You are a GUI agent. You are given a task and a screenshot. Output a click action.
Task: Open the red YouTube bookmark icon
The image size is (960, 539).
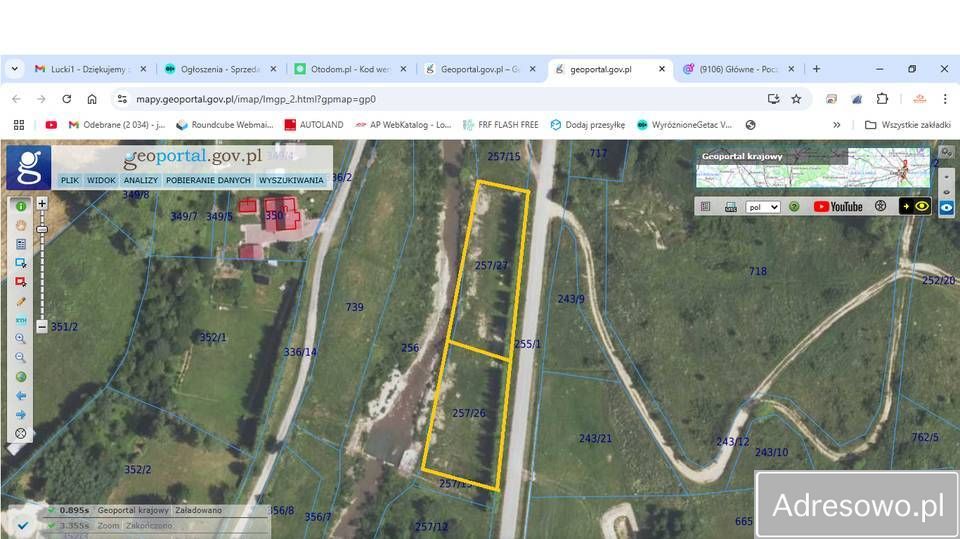[51, 125]
